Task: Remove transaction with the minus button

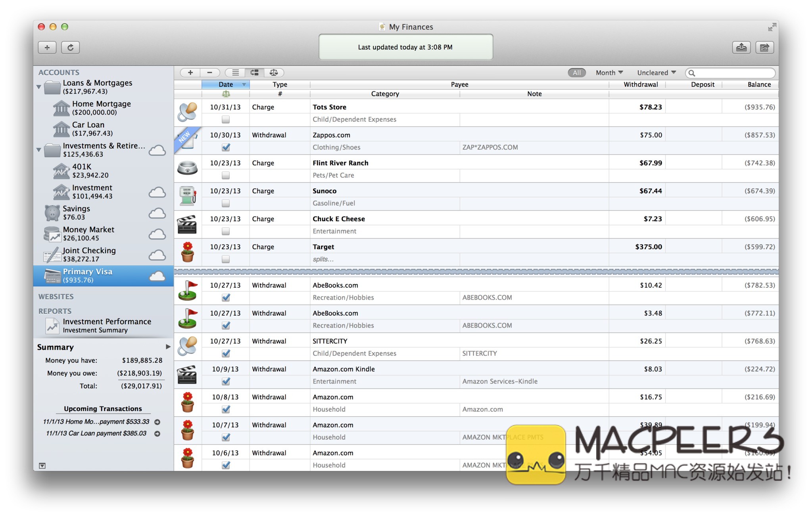Action: pyautogui.click(x=210, y=73)
